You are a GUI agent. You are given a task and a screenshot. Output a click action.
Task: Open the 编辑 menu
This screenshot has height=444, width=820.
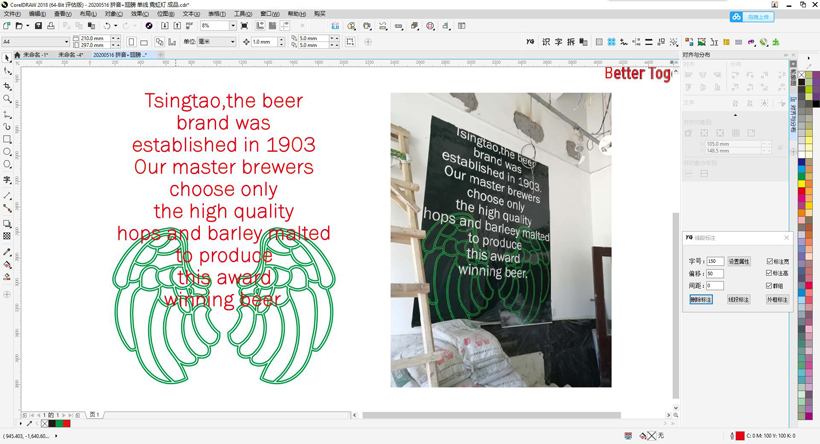(x=37, y=14)
